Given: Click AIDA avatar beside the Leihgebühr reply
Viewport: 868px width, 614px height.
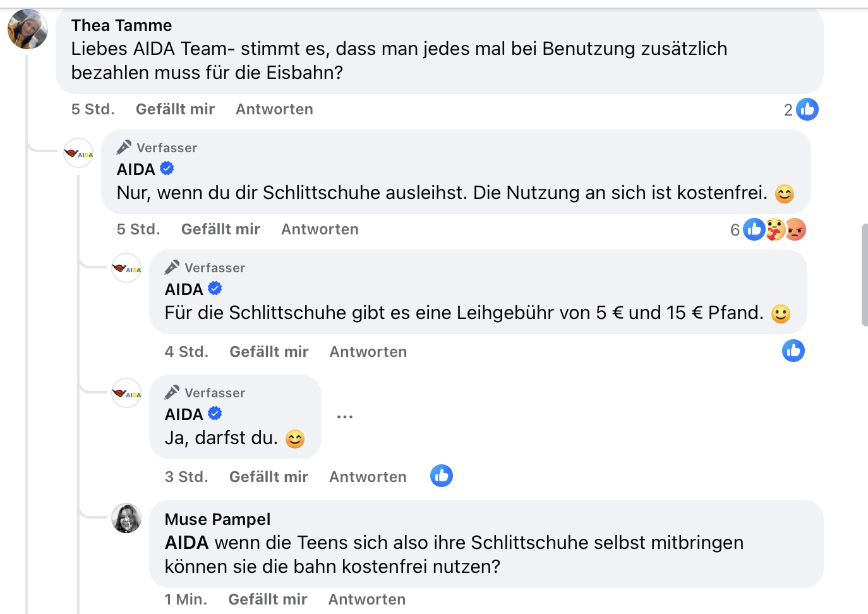Looking at the screenshot, I should point(126,268).
